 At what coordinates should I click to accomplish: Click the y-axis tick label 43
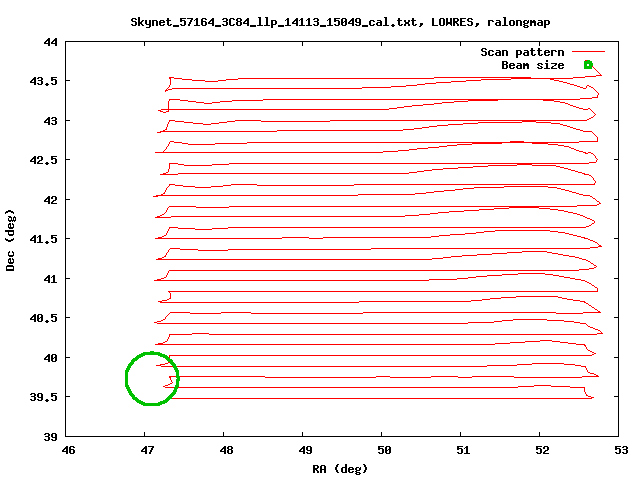coord(51,121)
